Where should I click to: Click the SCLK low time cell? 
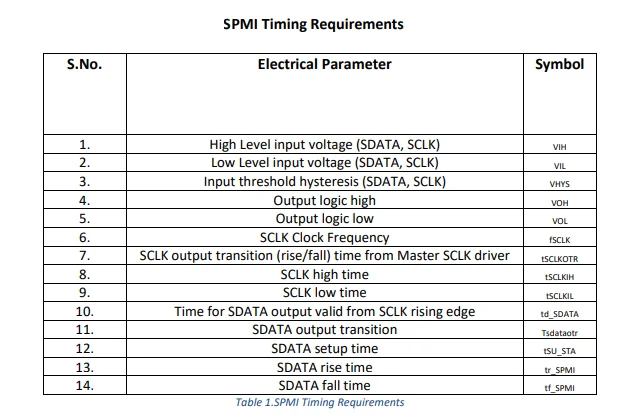tap(325, 293)
